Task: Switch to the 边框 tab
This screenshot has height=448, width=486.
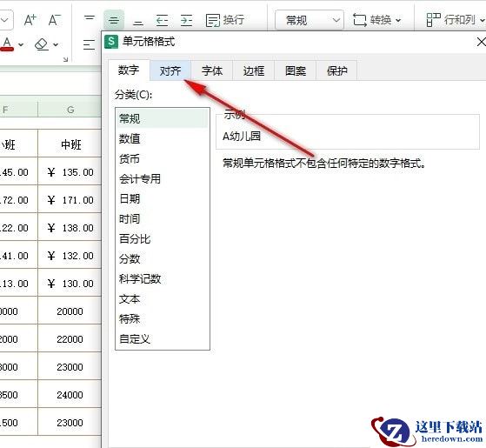Action: point(254,70)
